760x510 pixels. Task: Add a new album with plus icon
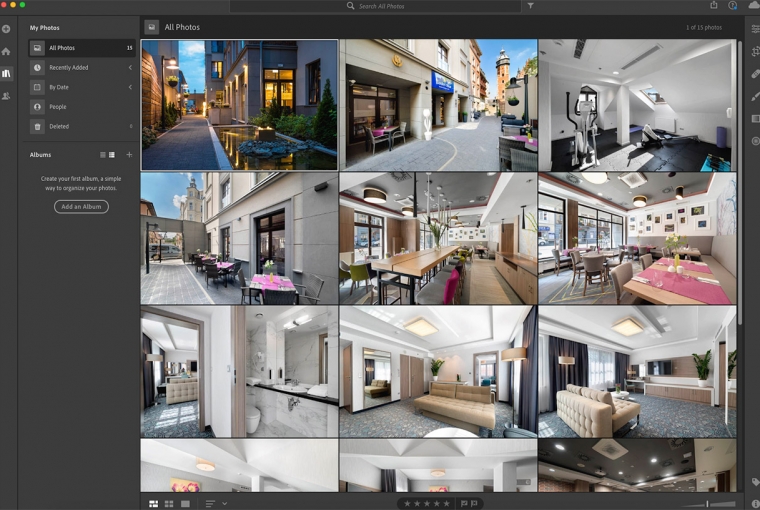tap(129, 155)
